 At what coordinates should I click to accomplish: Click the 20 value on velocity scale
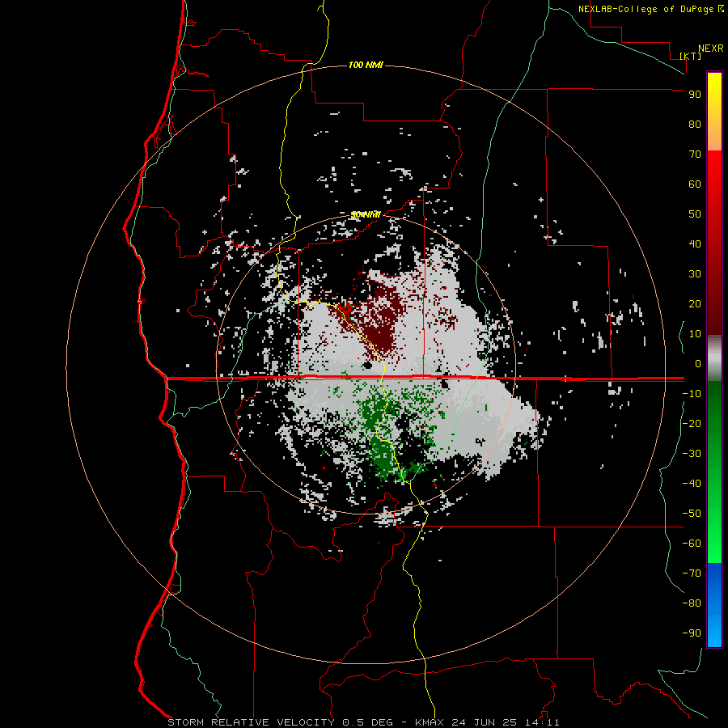click(x=695, y=304)
